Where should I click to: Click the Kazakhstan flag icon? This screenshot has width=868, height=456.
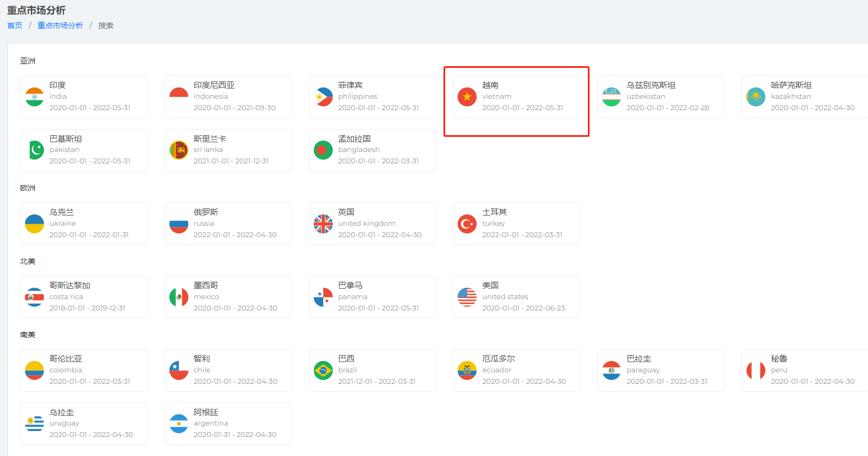click(x=756, y=97)
